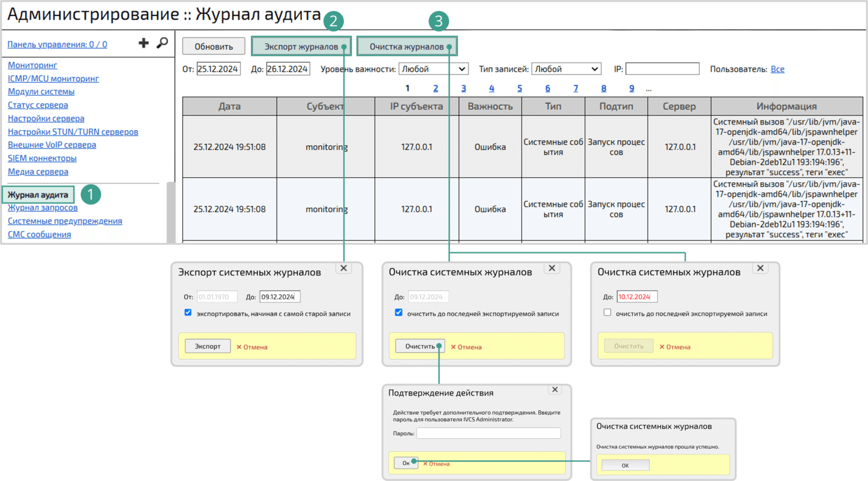Click the IP filter input field

pos(662,69)
